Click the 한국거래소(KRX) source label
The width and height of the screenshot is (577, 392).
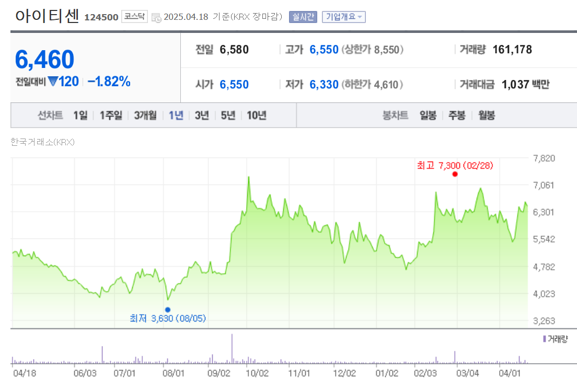click(42, 142)
